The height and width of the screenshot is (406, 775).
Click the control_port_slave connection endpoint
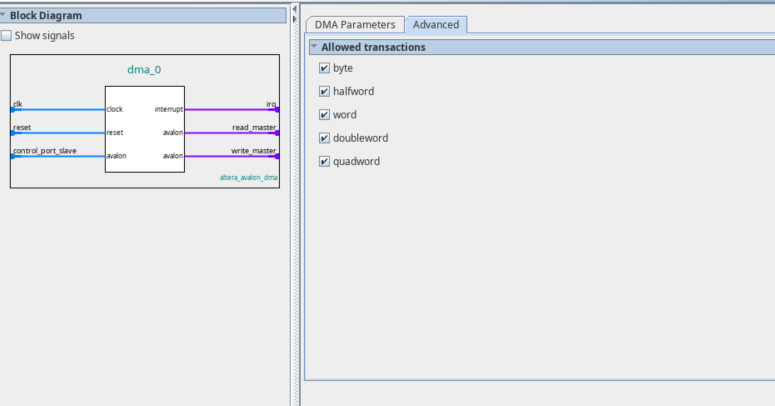pyautogui.click(x=13, y=156)
